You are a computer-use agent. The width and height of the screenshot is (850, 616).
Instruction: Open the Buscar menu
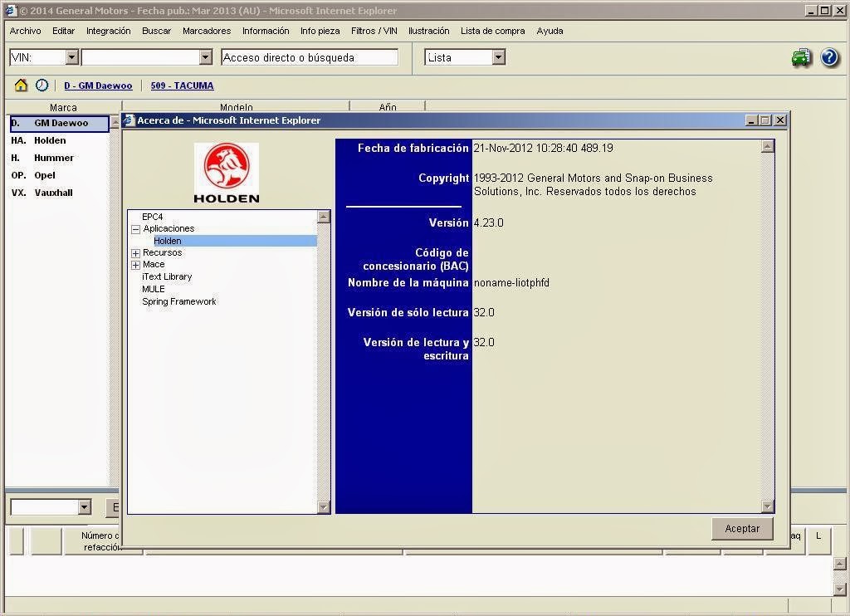click(x=157, y=31)
